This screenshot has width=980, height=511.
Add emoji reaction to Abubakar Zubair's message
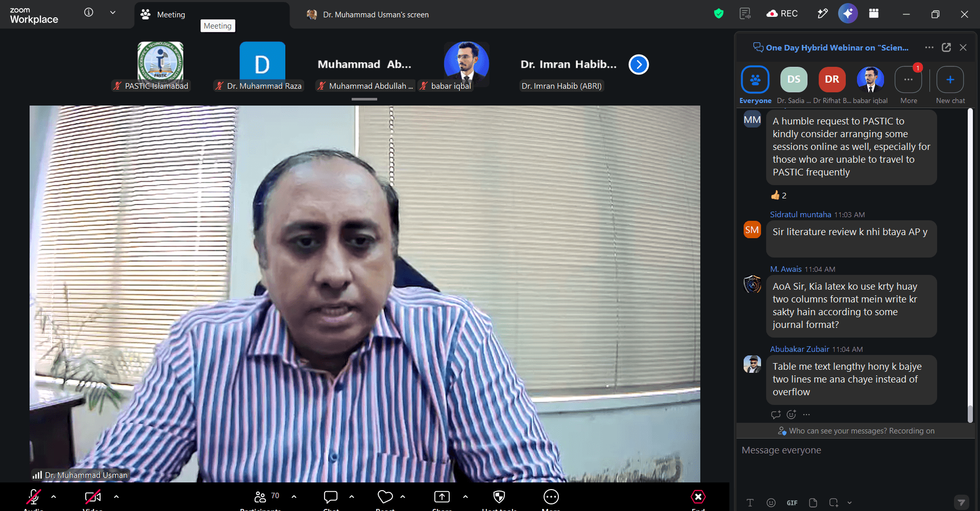tap(791, 415)
